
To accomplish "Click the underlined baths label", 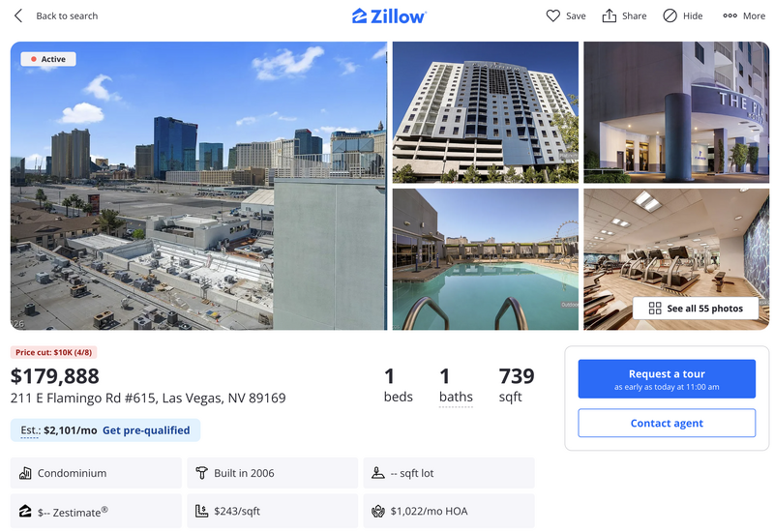I will [456, 397].
